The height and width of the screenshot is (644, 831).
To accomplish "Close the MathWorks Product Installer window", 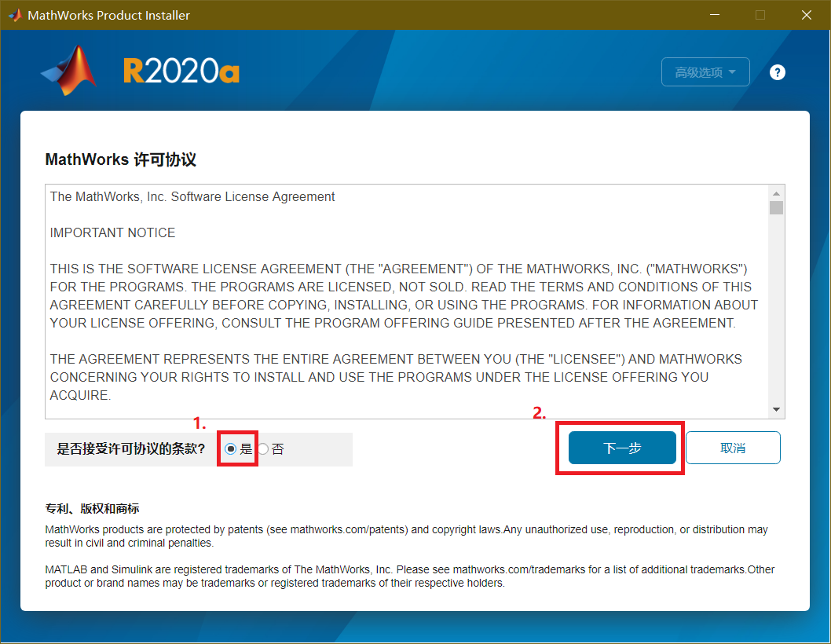I will (x=806, y=15).
